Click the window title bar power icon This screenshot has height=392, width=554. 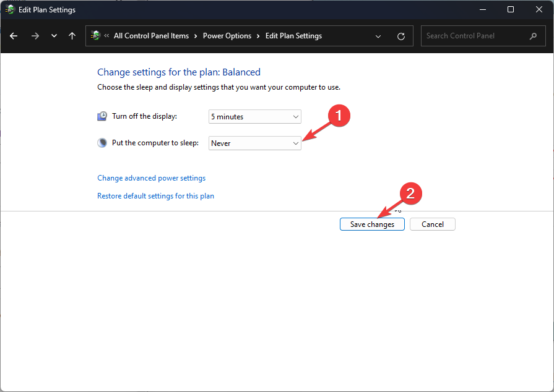(x=10, y=9)
